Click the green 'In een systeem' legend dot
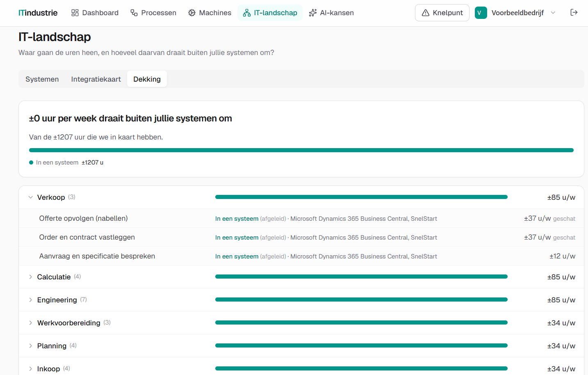588x375 pixels. [31, 162]
